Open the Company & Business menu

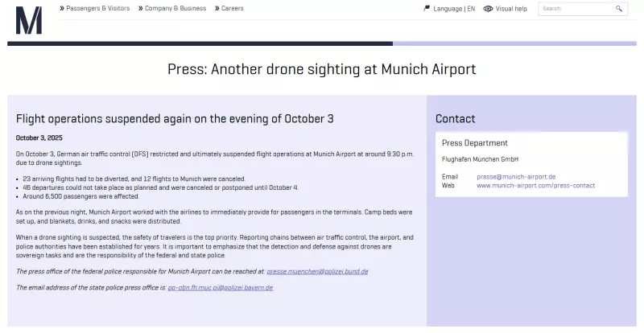pyautogui.click(x=175, y=9)
